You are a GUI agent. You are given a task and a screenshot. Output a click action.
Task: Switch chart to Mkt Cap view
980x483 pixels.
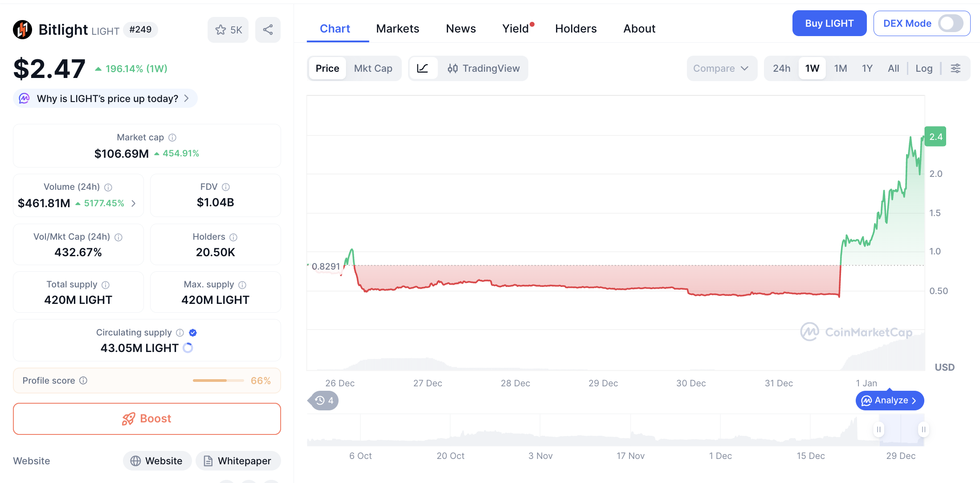click(x=373, y=68)
